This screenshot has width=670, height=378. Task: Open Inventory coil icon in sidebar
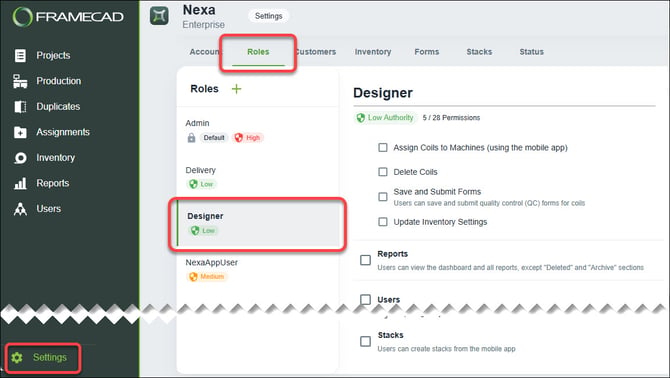pyautogui.click(x=20, y=158)
